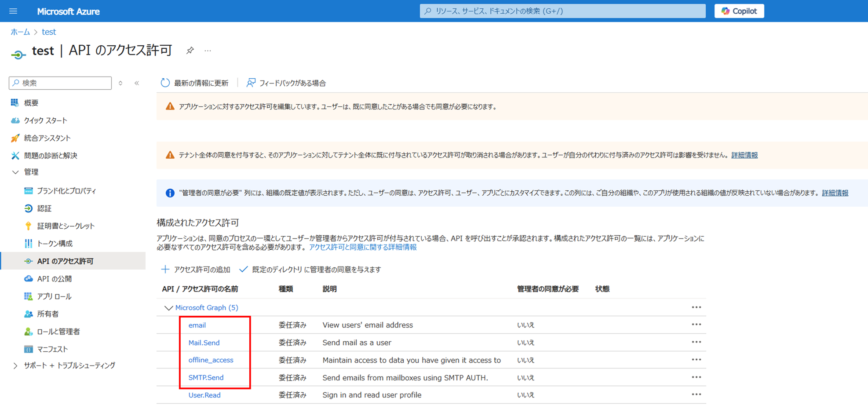Click the Microsoft Azure logo text
The image size is (868, 416).
point(68,11)
